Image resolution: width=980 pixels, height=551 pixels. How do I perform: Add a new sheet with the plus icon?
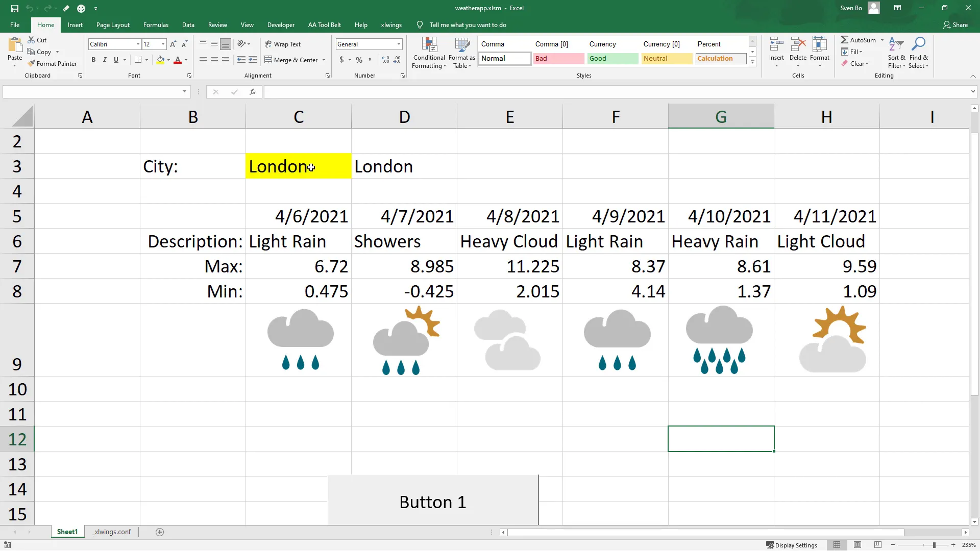[160, 532]
